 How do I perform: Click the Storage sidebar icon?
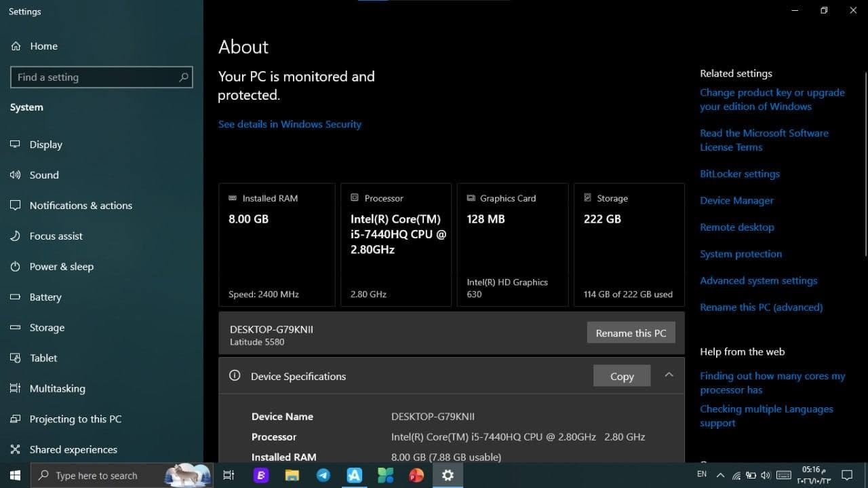click(x=16, y=328)
